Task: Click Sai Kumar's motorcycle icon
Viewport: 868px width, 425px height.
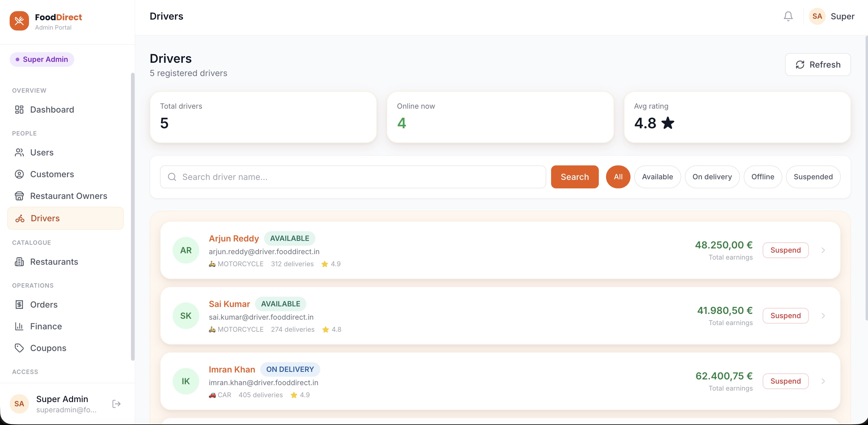Action: 212,329
